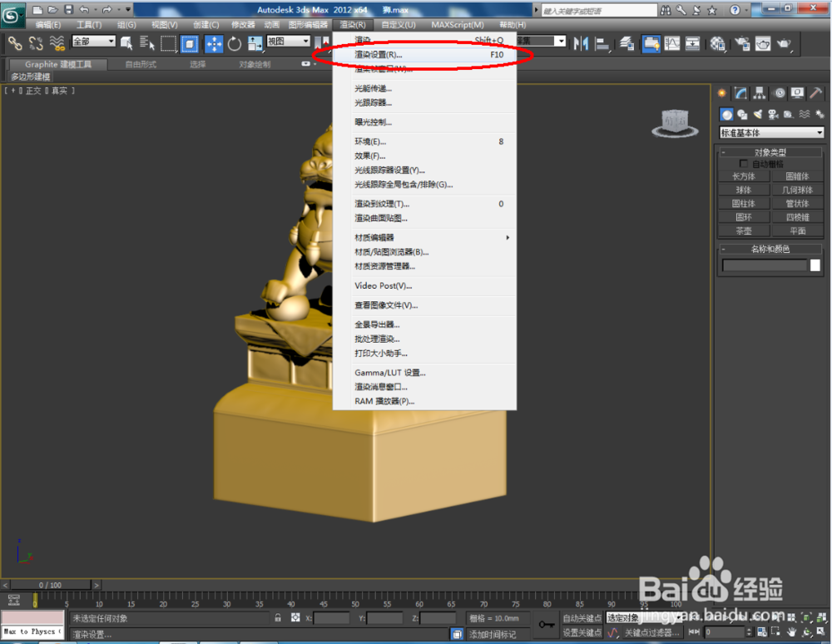Save the scene with the floppy disk icon
This screenshot has width=832, height=644.
68,9
